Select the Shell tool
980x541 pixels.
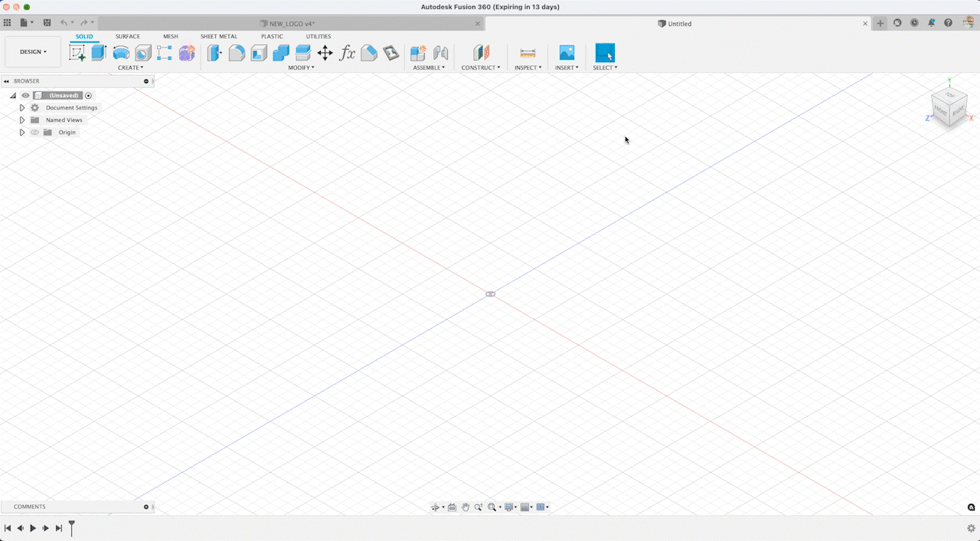259,53
